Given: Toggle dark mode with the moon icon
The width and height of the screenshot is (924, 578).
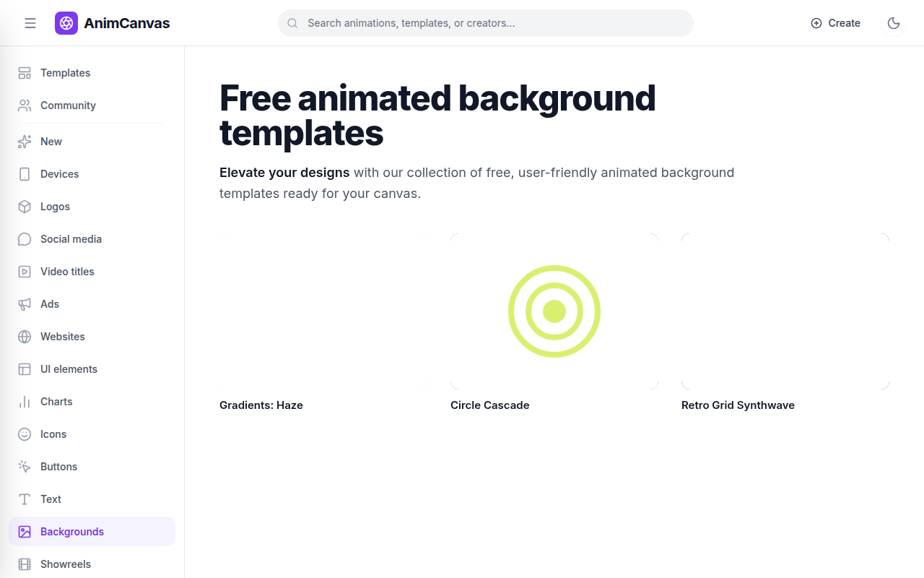Looking at the screenshot, I should point(894,23).
